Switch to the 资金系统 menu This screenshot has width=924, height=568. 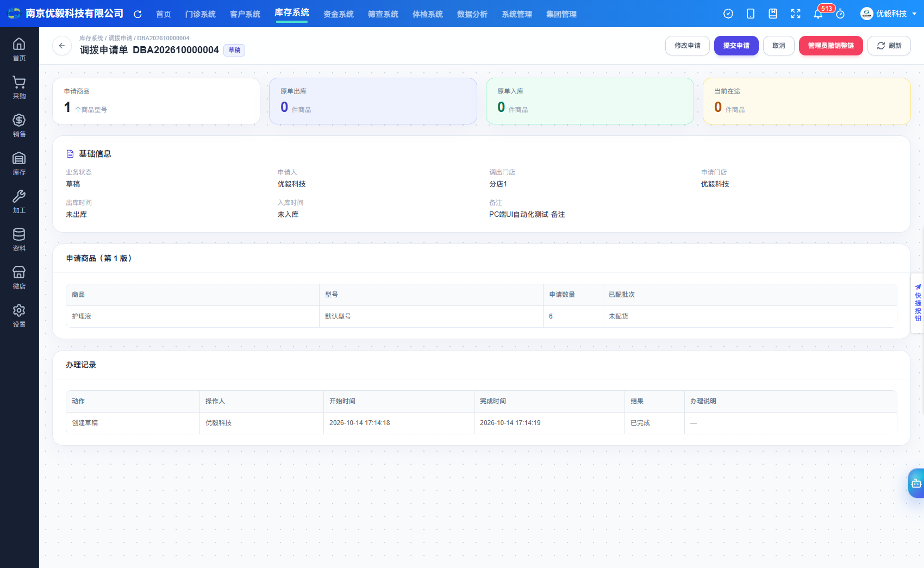click(x=339, y=14)
